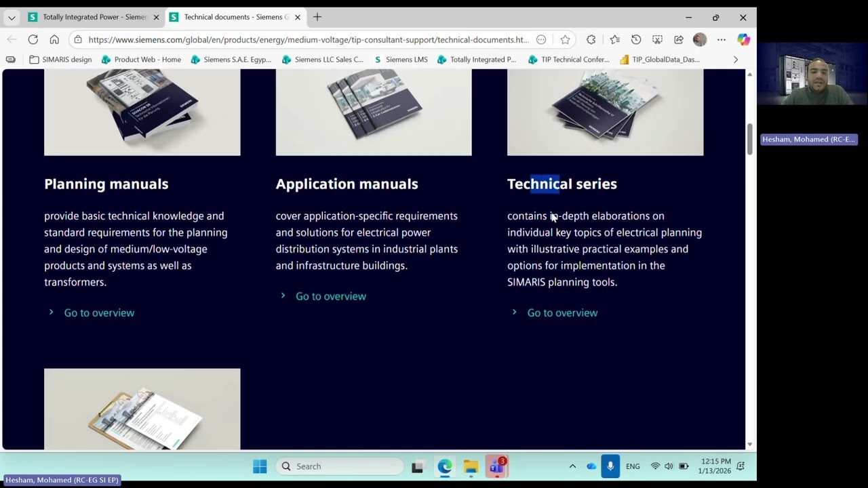Image resolution: width=868 pixels, height=488 pixels.
Task: Open TIP Technical Conference bookmark
Action: (569, 60)
